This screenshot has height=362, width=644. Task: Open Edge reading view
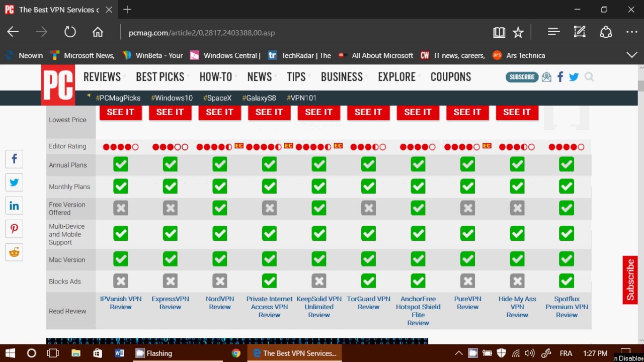point(499,33)
